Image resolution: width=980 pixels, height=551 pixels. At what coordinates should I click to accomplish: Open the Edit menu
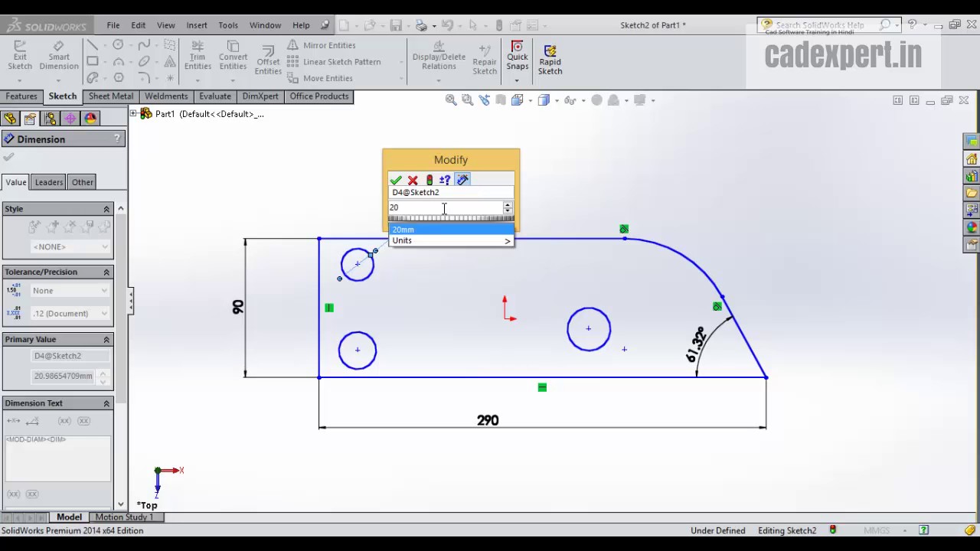[139, 25]
